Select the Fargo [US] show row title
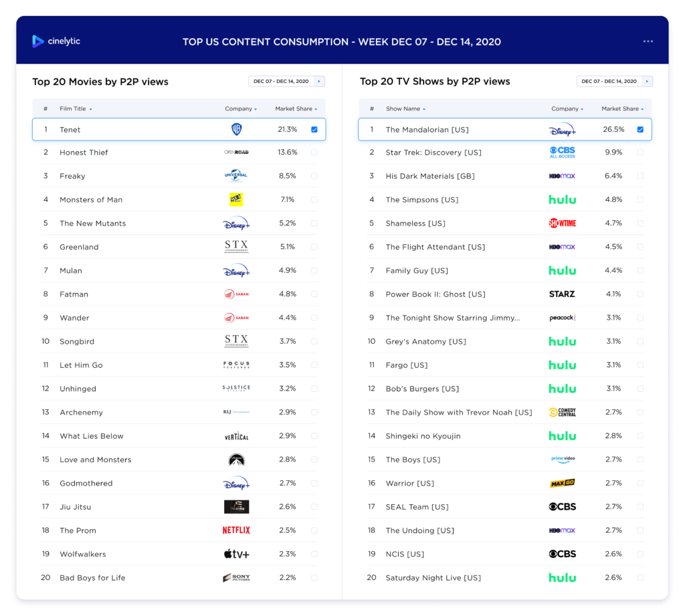Screen dimensions: 685x616 point(406,365)
